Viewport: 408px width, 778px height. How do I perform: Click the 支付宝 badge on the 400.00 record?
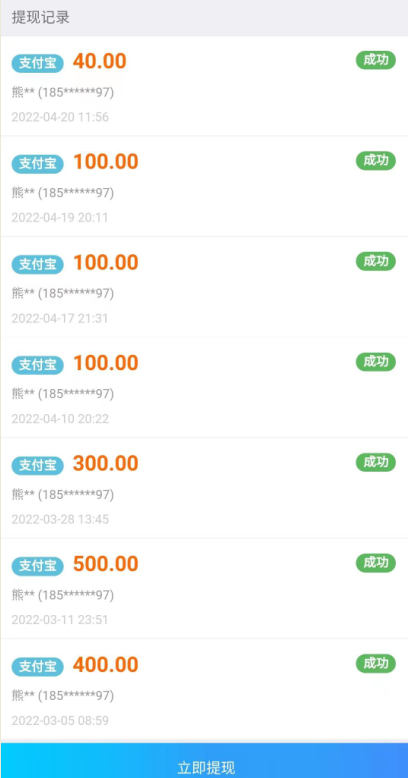pyautogui.click(x=38, y=667)
